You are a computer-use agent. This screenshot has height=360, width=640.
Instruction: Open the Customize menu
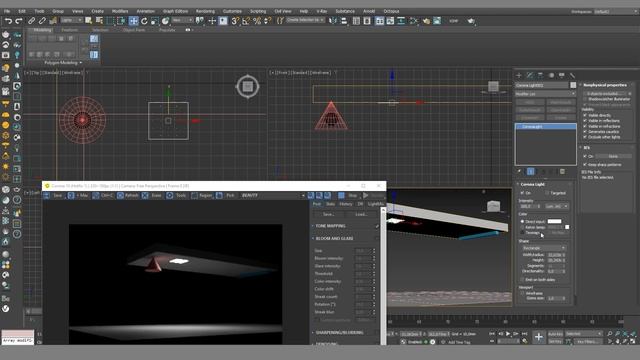(x=232, y=11)
